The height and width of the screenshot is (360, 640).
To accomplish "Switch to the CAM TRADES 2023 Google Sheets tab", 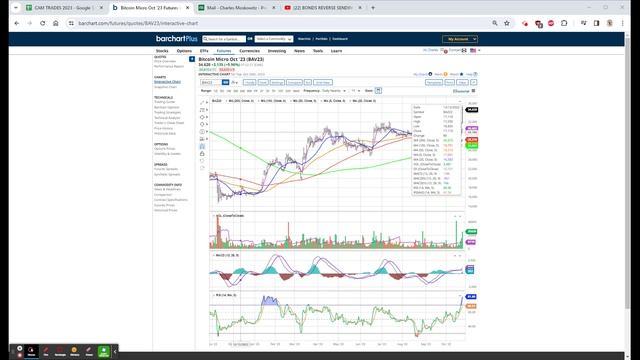I will click(64, 8).
